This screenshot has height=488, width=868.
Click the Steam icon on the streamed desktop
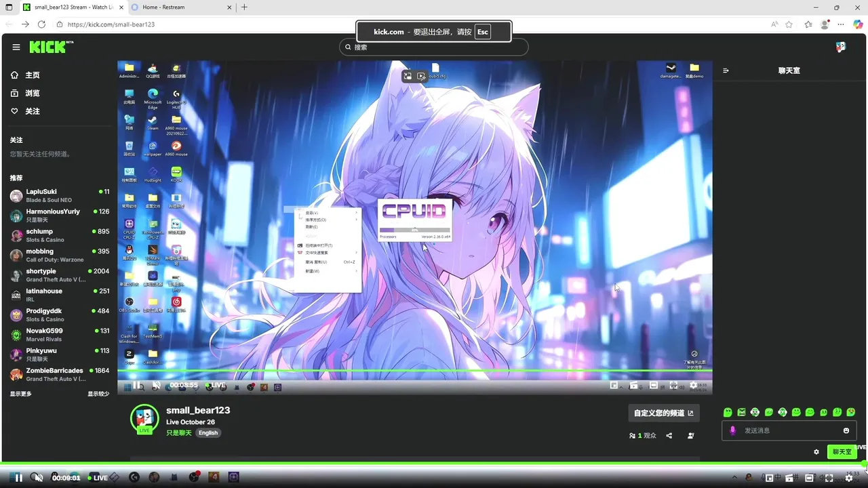click(x=153, y=122)
